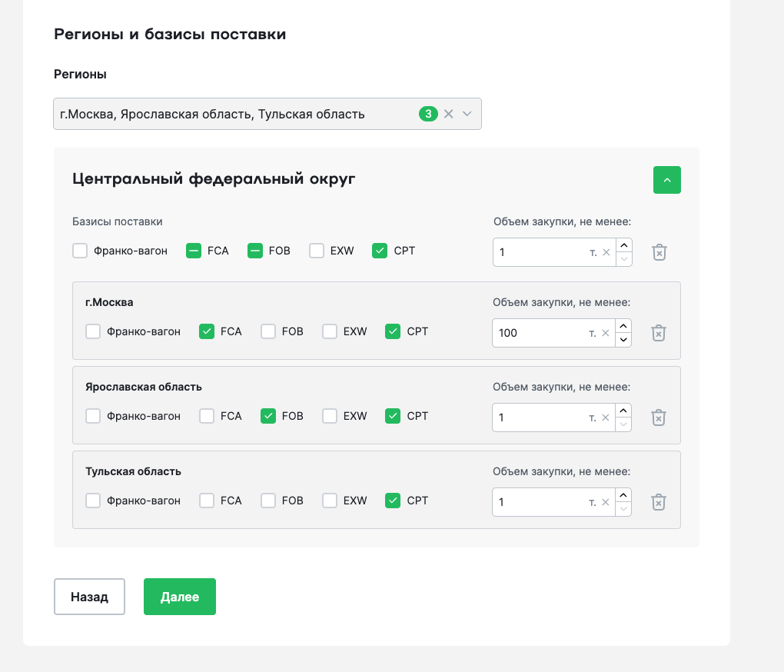This screenshot has width=784, height=672.
Task: Toggle district-level Франко-вагон checkbox
Action: coord(80,251)
